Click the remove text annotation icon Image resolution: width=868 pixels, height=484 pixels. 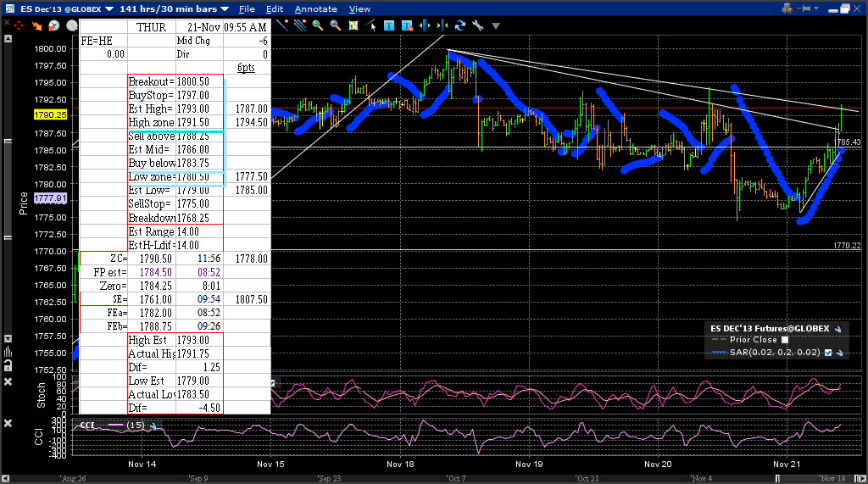point(408,25)
